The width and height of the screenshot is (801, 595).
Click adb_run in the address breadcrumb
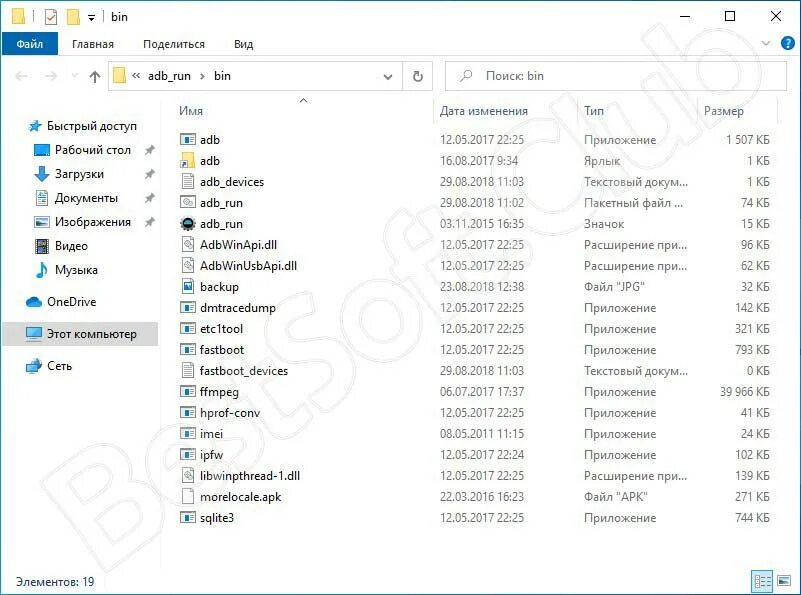pyautogui.click(x=169, y=76)
